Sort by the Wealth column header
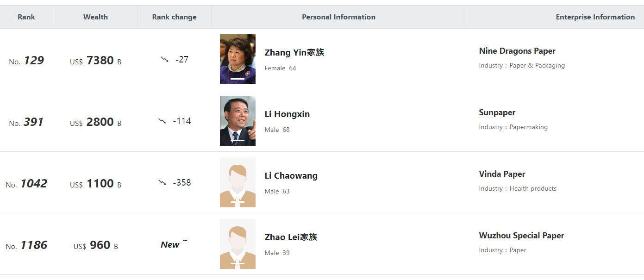 point(95,17)
